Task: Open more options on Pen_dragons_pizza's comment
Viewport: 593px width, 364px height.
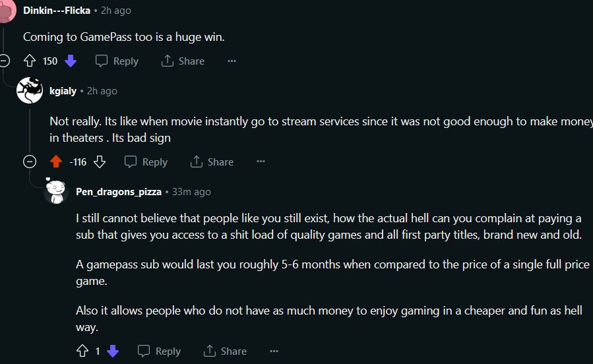Action: pyautogui.click(x=274, y=351)
